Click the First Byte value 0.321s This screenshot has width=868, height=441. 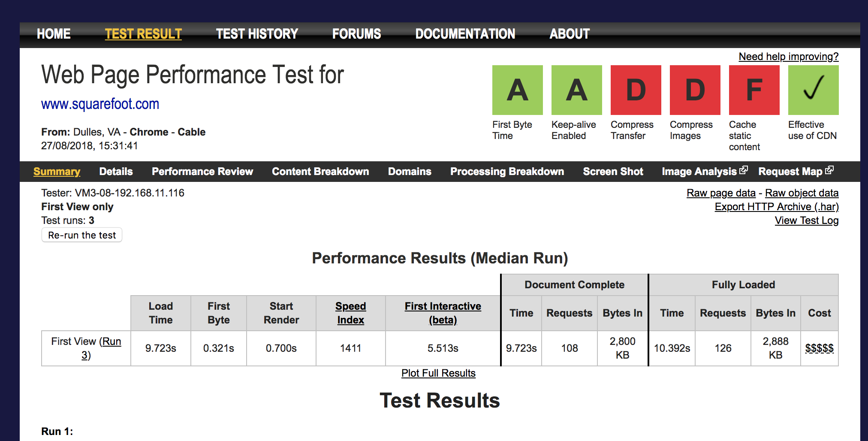[x=219, y=348]
